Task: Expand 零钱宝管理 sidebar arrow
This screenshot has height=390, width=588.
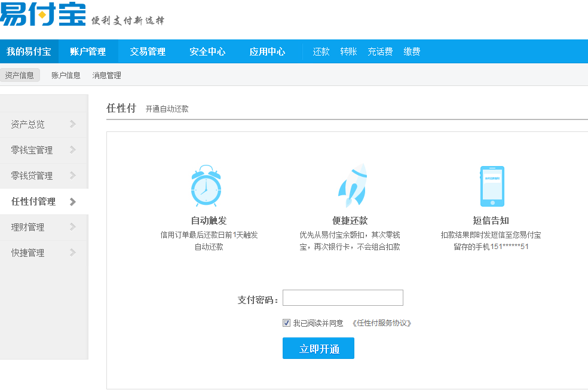Action: point(73,150)
